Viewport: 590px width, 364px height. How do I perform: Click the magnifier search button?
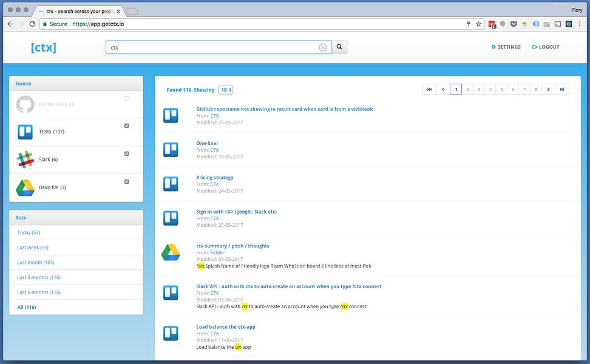pyautogui.click(x=339, y=47)
